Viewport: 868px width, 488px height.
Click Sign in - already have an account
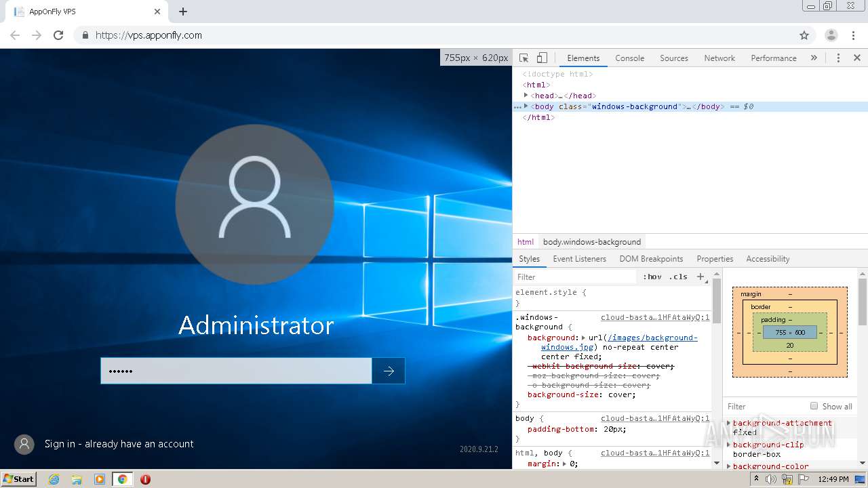point(119,444)
